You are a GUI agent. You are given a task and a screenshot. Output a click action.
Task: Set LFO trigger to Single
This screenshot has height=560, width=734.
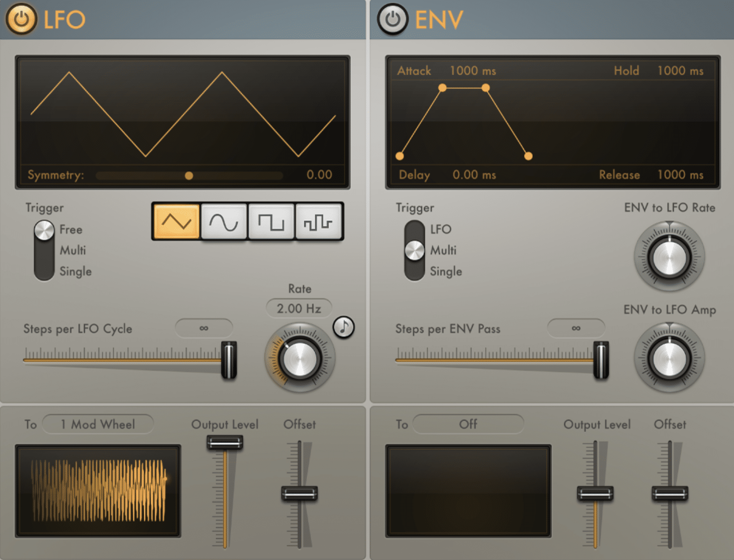(75, 271)
